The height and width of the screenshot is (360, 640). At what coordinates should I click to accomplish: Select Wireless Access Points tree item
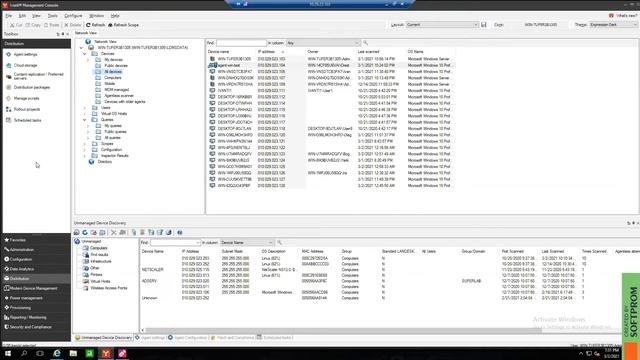109,288
